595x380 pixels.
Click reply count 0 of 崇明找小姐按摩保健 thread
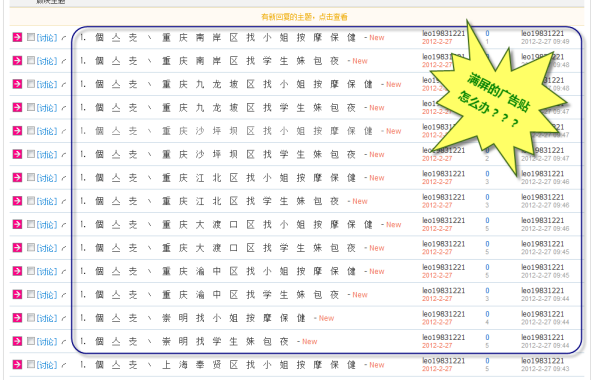point(487,314)
